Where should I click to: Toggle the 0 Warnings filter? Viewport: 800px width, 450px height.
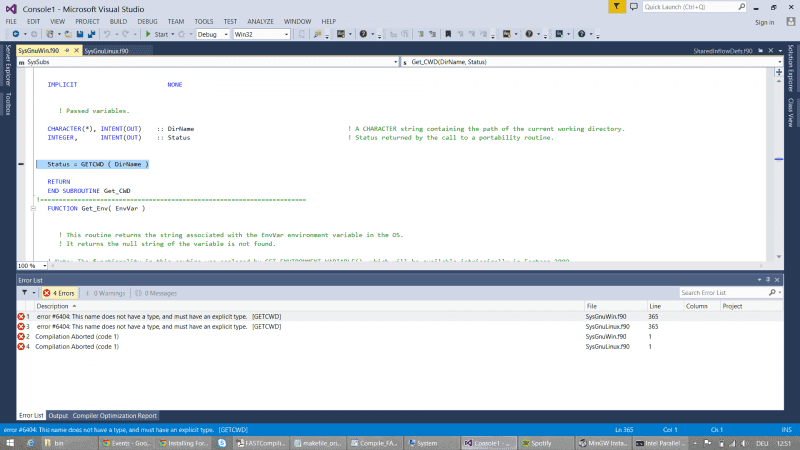coord(108,293)
